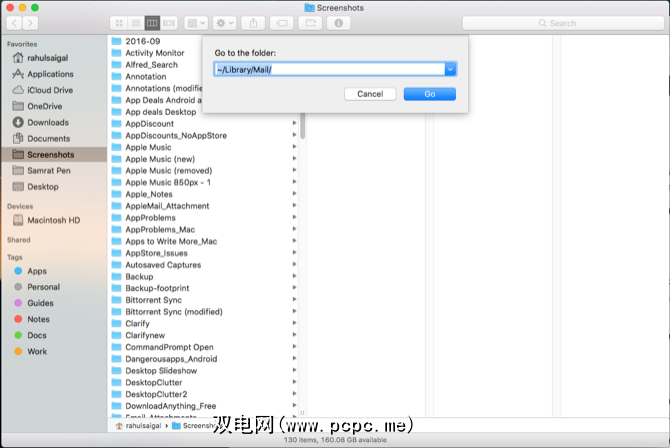Click the column scrollbar thumb
Image resolution: width=670 pixels, height=448 pixels.
pyautogui.click(x=303, y=126)
